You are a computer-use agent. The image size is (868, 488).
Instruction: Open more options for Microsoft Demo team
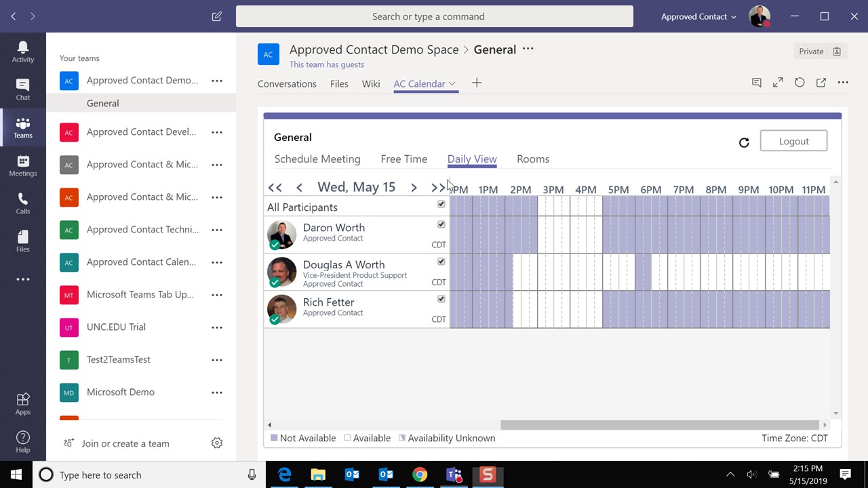point(217,392)
